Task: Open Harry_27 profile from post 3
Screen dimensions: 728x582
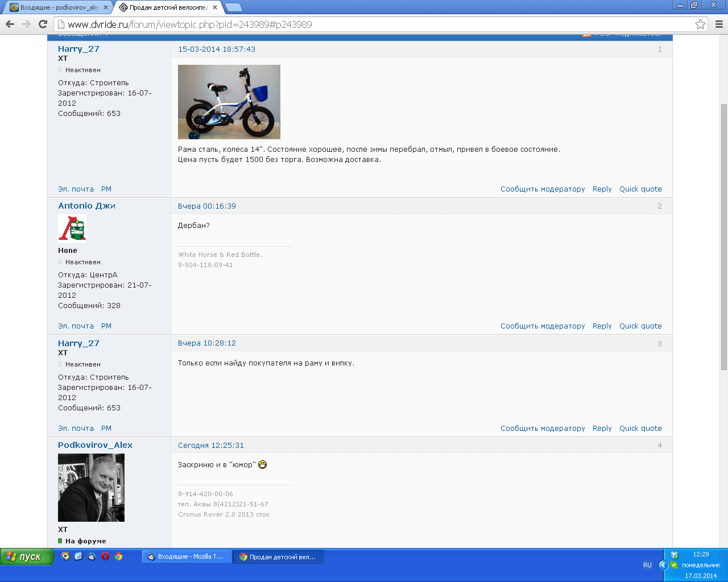Action: pyautogui.click(x=78, y=343)
